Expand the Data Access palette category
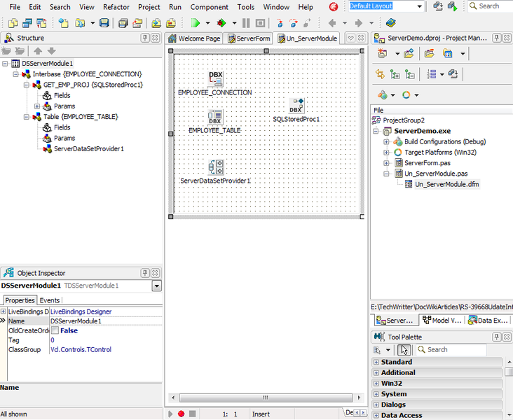 tap(376, 415)
